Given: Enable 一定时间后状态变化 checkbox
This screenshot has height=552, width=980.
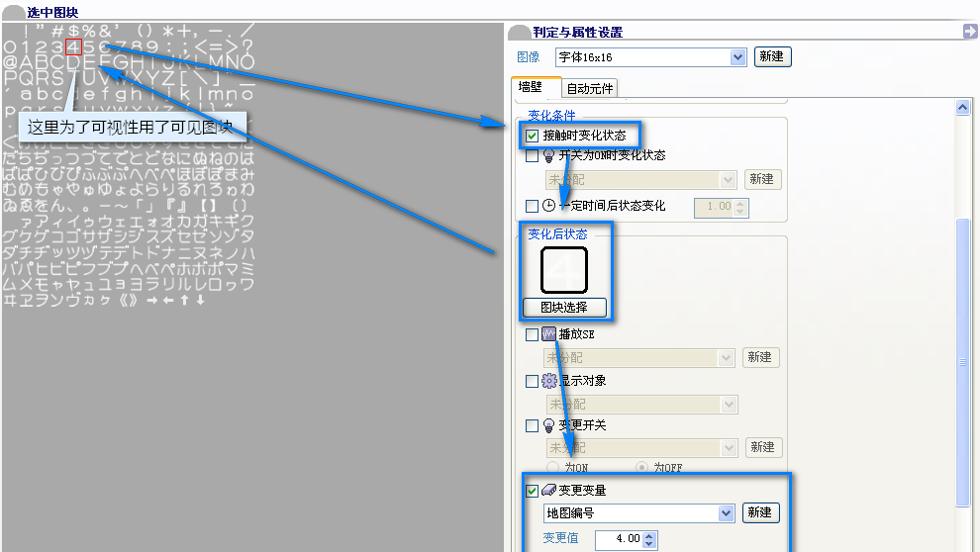Looking at the screenshot, I should pos(532,206).
